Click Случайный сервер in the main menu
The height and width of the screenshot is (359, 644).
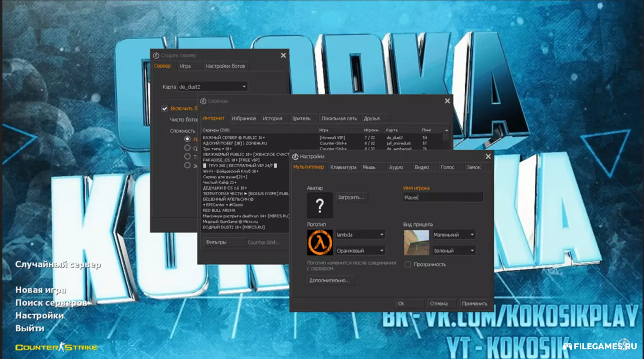(x=58, y=265)
